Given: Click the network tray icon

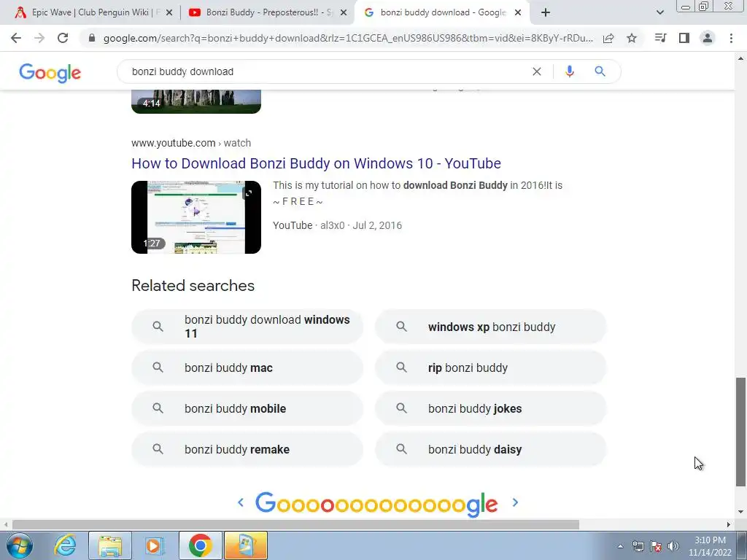Looking at the screenshot, I should tap(638, 546).
